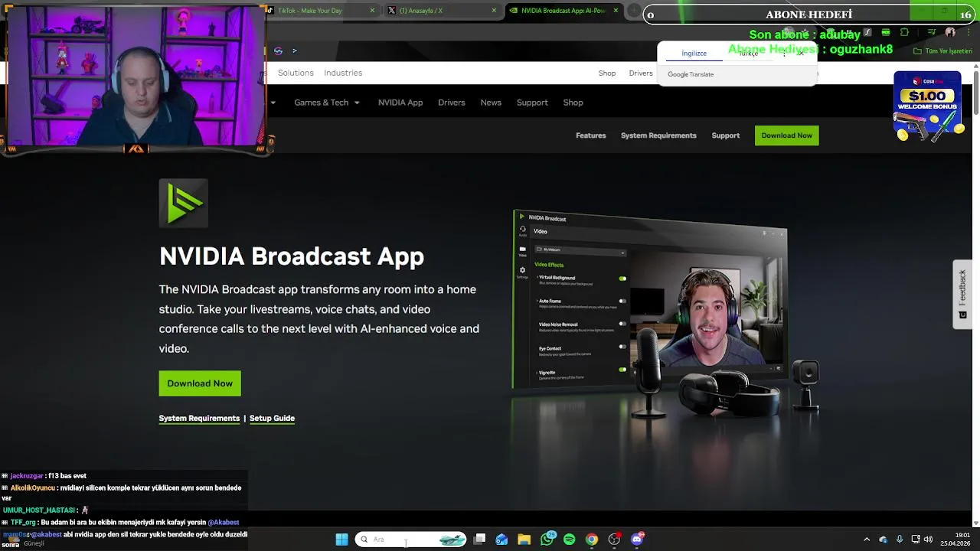This screenshot has height=551, width=980.
Task: Close the TikTok browser tab
Action: (x=372, y=11)
